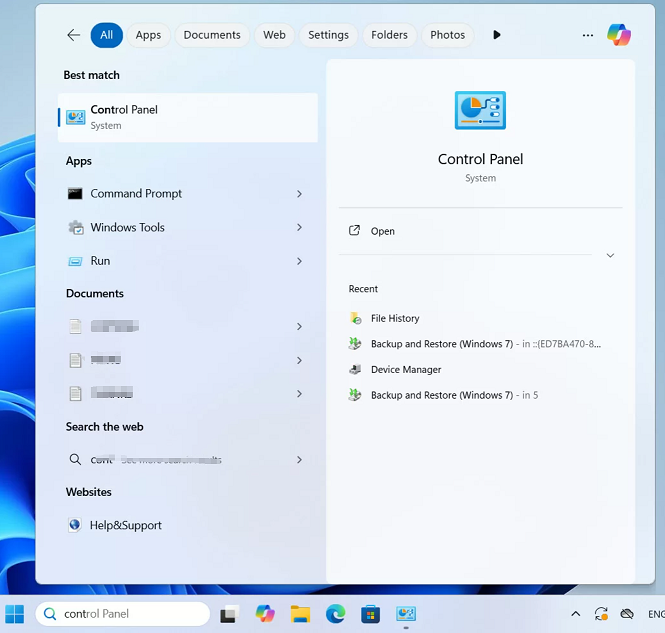
Task: Open Copilot icon in search header
Action: pos(619,35)
